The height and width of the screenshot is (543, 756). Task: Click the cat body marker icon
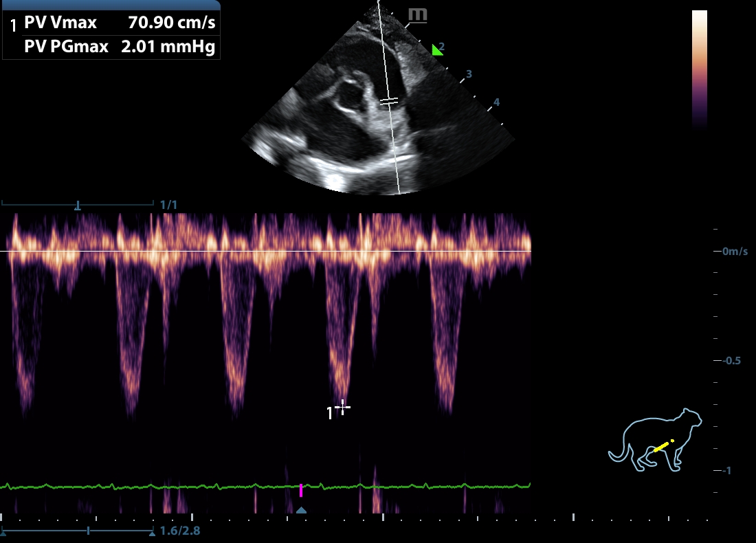pos(655,441)
